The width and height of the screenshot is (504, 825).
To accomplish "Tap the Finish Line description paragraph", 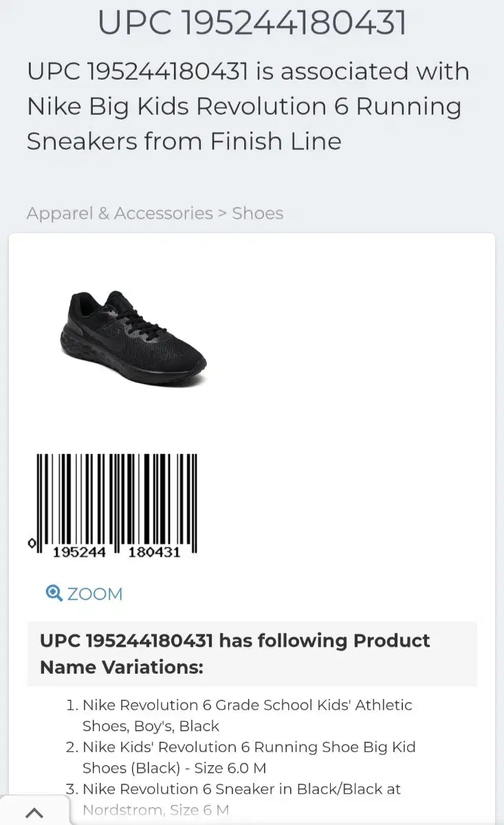I will [x=248, y=106].
